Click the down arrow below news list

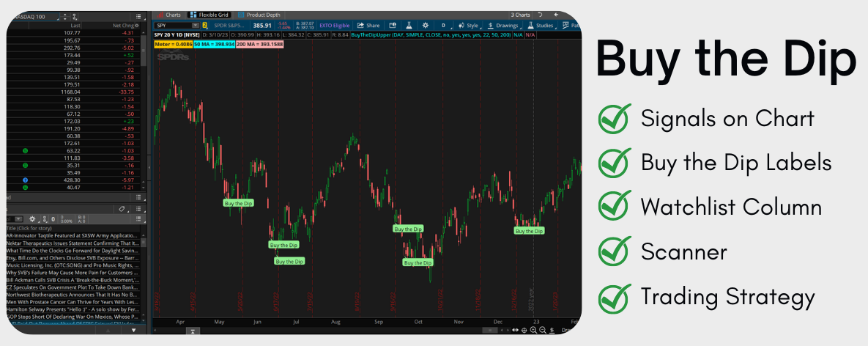coord(133,331)
